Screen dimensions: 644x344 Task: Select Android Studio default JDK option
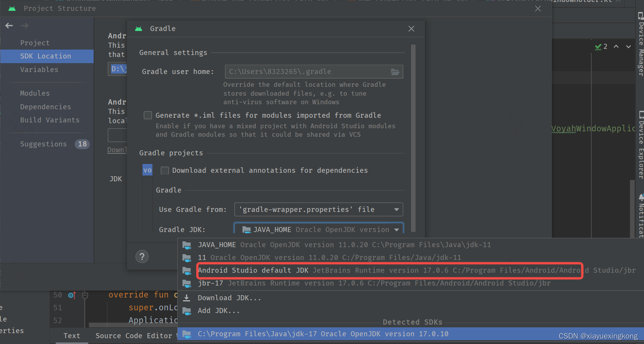pyautogui.click(x=411, y=270)
